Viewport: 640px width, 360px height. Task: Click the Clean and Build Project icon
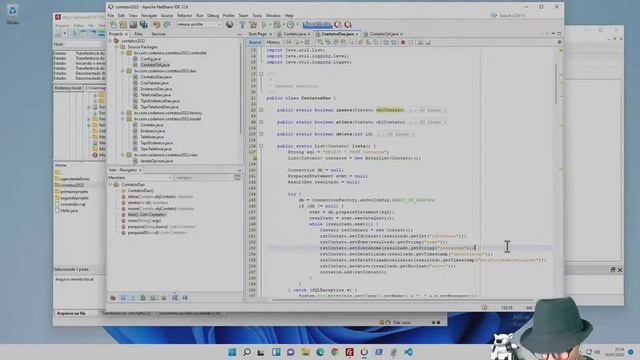click(x=253, y=25)
